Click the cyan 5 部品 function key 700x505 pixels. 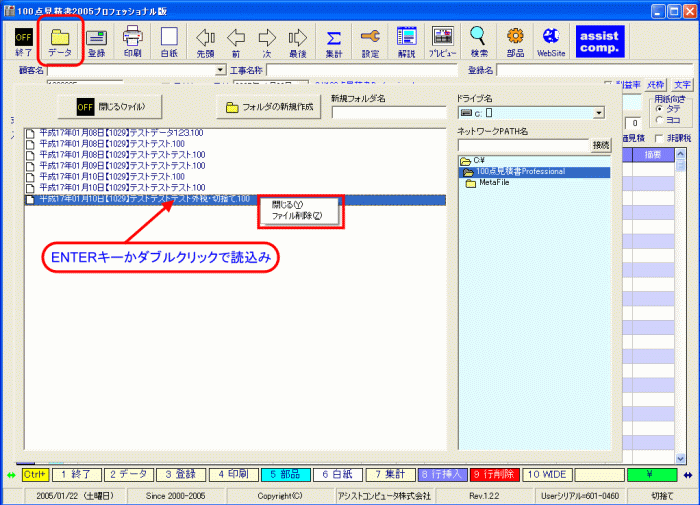[286, 475]
